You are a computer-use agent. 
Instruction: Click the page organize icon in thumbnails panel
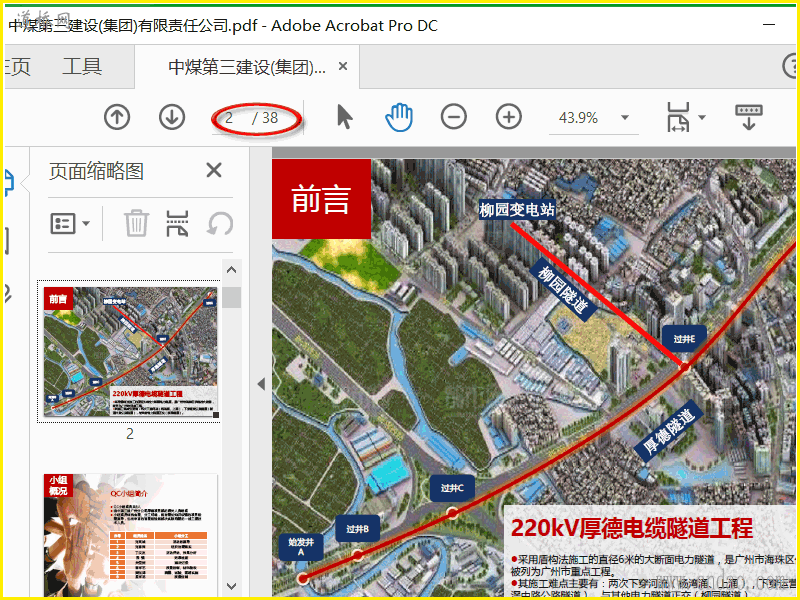point(177,223)
